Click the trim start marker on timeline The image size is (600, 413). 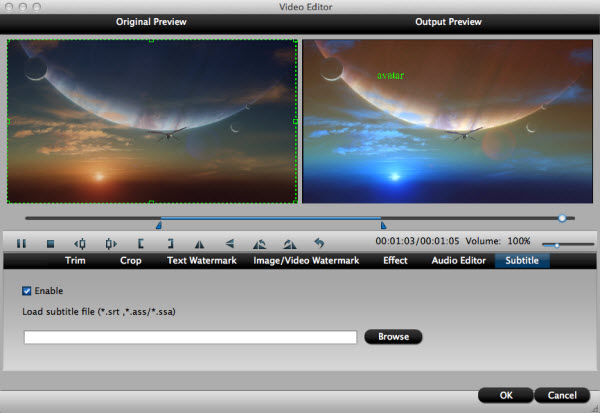[x=159, y=225]
